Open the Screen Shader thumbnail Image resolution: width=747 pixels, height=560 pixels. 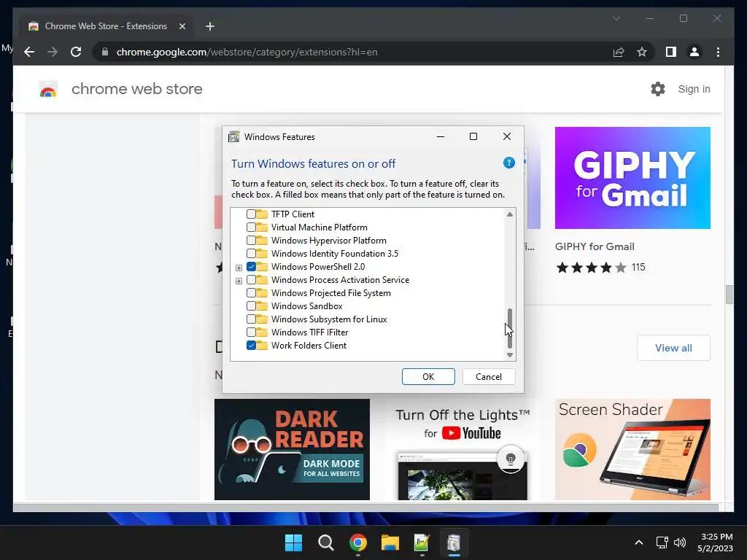tap(632, 449)
